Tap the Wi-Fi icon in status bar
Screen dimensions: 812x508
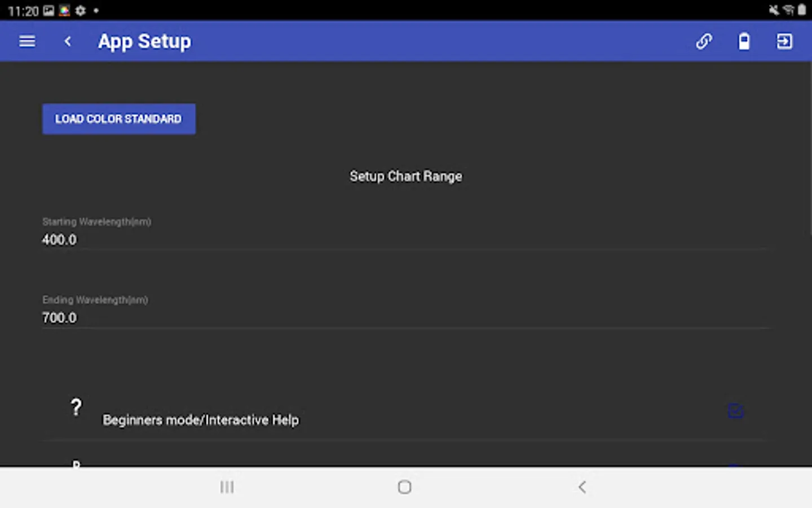(788, 10)
